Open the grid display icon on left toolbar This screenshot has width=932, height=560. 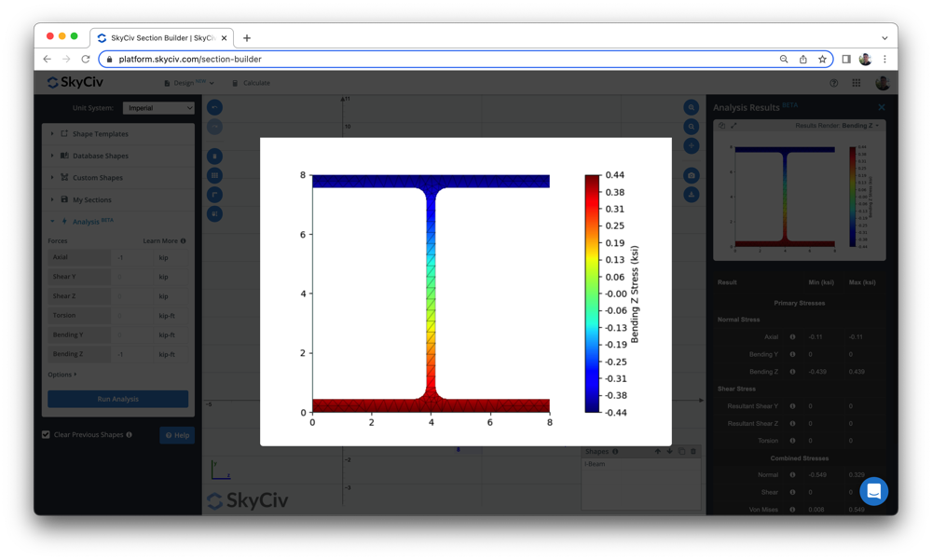[x=214, y=175]
